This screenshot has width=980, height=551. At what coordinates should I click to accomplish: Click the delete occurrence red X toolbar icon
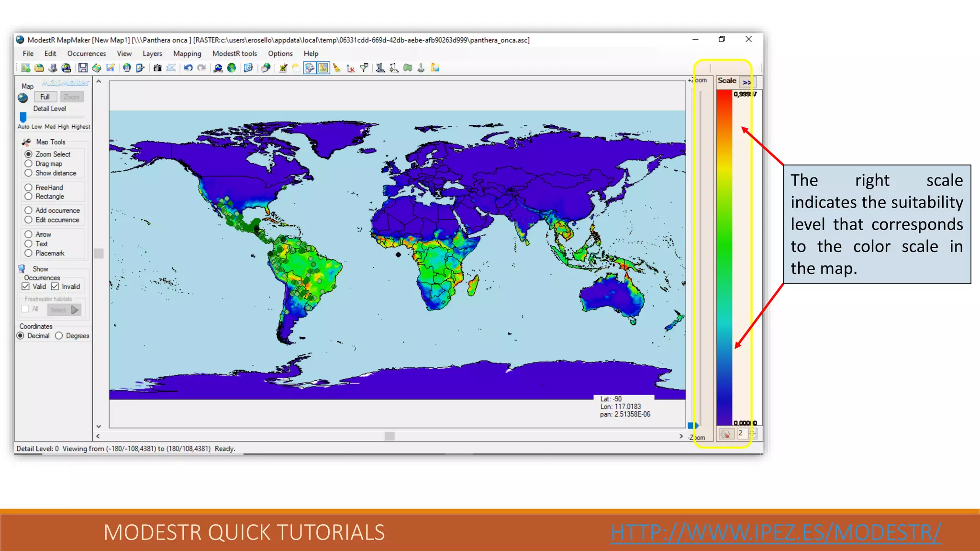[350, 68]
